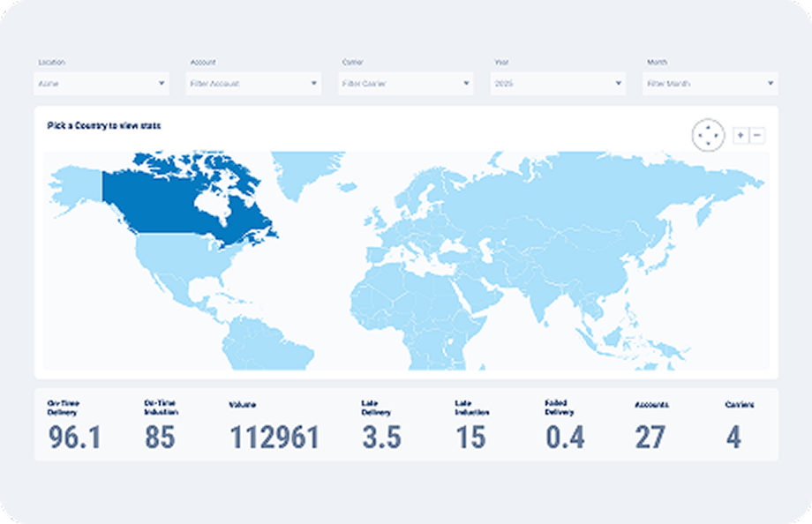Open the Accounts count 27
Image resolution: width=812 pixels, height=524 pixels.
(x=650, y=437)
